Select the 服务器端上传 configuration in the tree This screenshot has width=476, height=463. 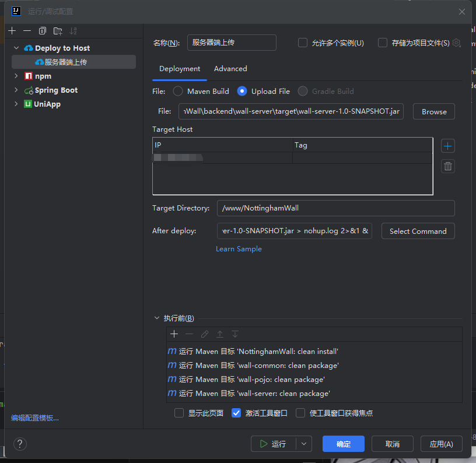point(73,62)
